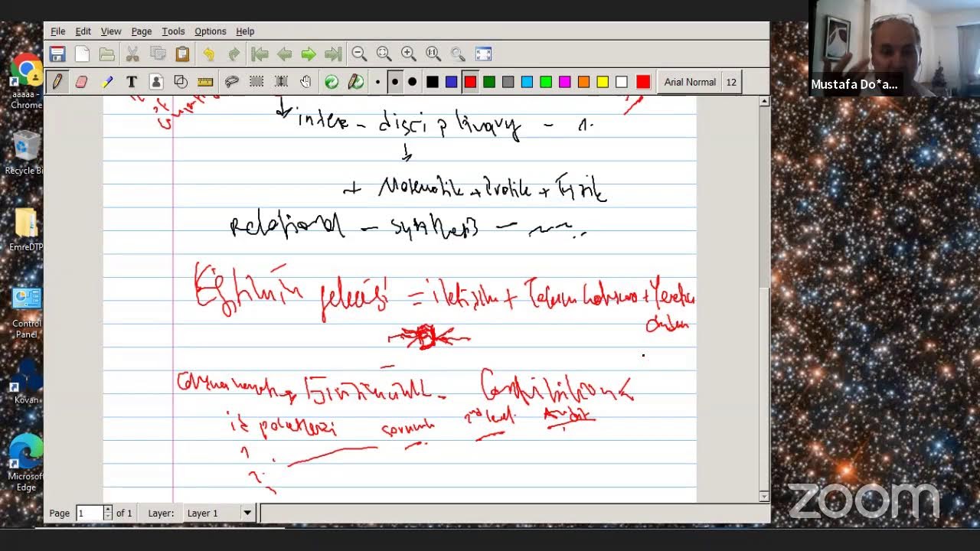Select the Pencil tool

pyautogui.click(x=57, y=82)
